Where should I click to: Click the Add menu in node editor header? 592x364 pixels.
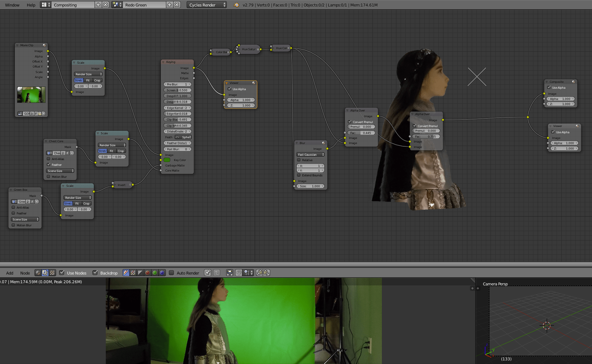pyautogui.click(x=9, y=273)
